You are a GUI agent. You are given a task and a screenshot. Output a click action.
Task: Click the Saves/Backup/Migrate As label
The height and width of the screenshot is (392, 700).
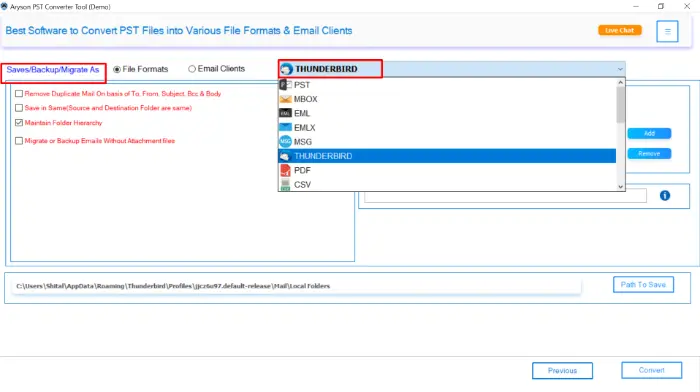pos(53,70)
